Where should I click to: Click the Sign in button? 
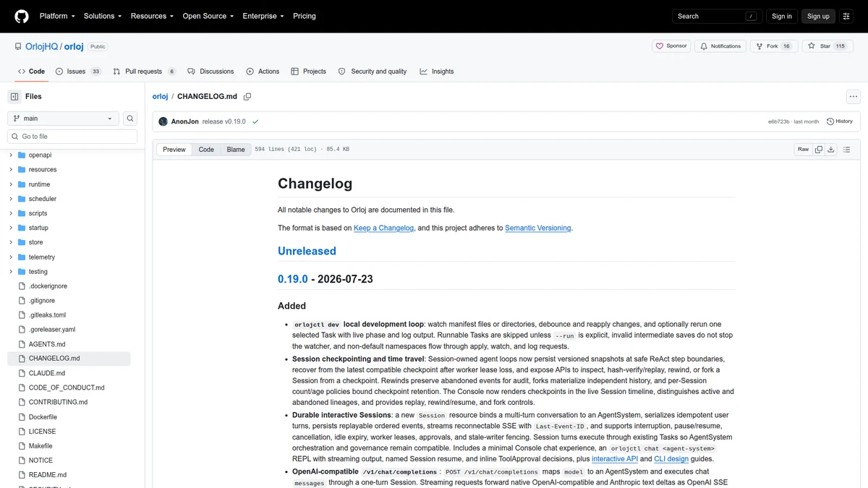[x=782, y=16]
